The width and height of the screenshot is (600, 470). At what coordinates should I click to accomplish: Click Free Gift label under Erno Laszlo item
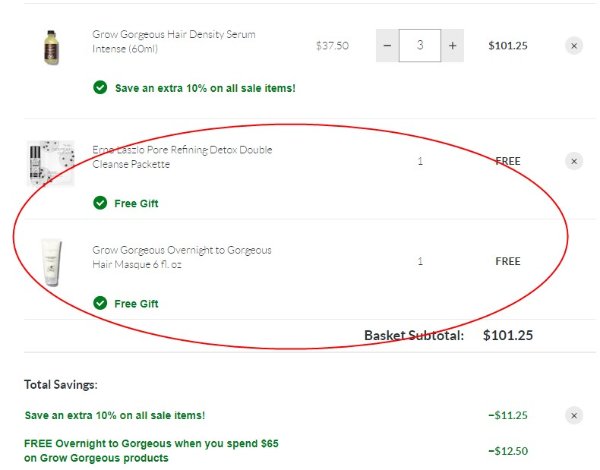[x=136, y=204]
